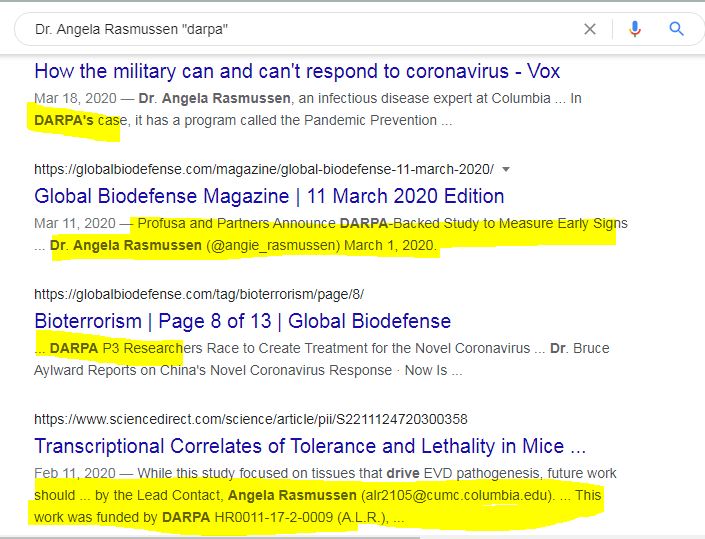Open Global Biodefense Magazine 11 March 2020 Edition
Image resolution: width=705 pixels, height=539 pixels.
tap(269, 196)
